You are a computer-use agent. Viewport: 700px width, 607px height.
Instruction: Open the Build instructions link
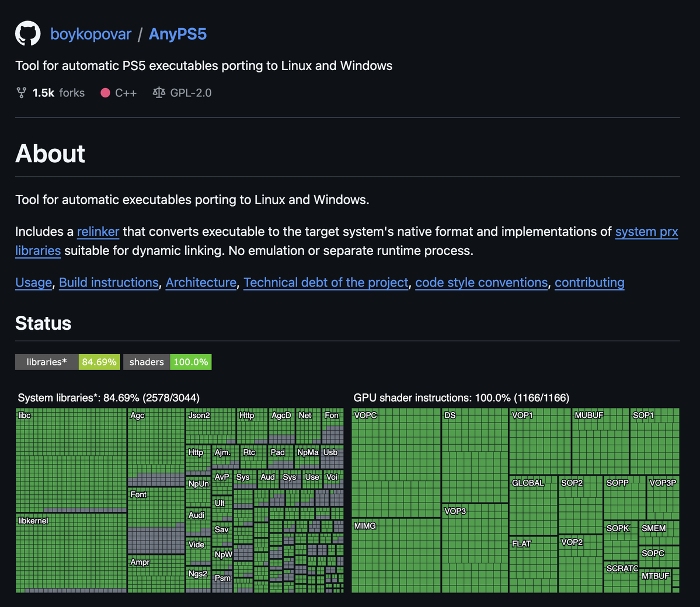pos(109,282)
